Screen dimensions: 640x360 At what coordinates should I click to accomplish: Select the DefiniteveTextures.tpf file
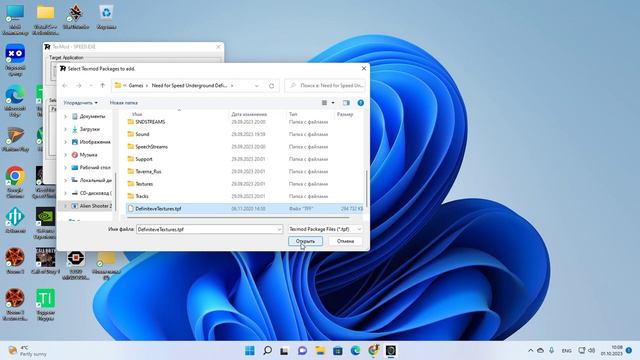tap(244, 209)
